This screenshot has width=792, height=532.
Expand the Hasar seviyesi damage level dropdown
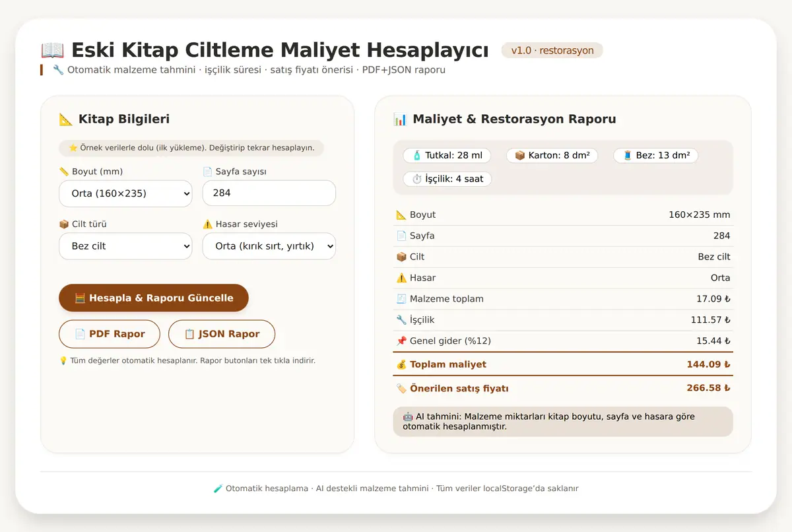(269, 246)
